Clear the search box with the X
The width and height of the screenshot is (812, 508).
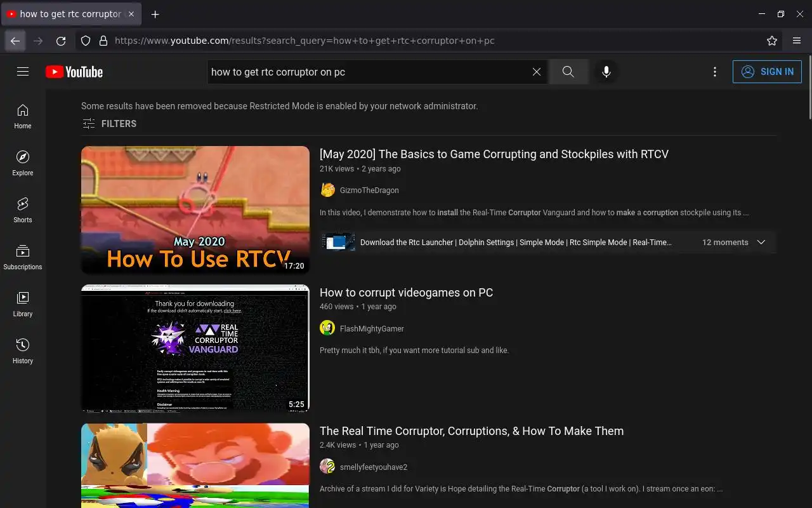click(x=537, y=72)
